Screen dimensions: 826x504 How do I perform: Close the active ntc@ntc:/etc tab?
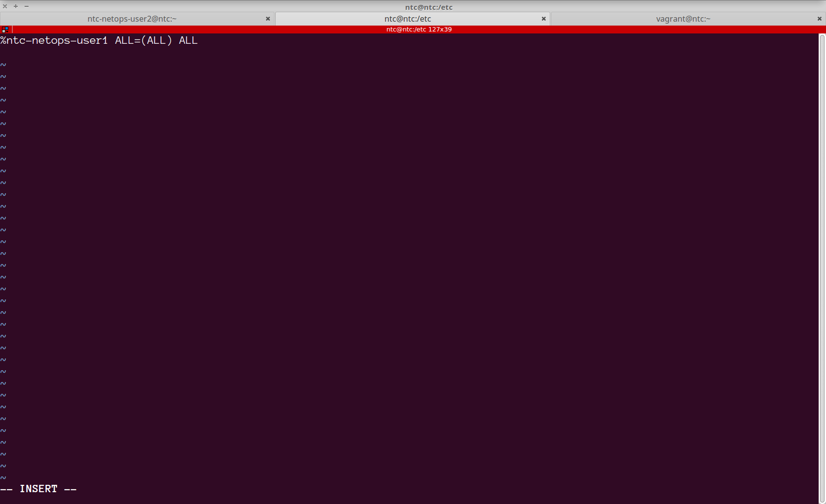point(543,19)
